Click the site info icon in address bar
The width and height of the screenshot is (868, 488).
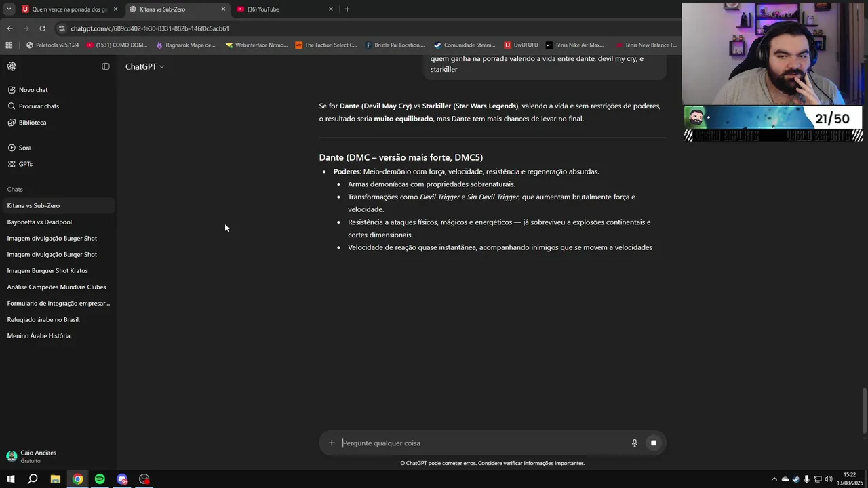(62, 28)
